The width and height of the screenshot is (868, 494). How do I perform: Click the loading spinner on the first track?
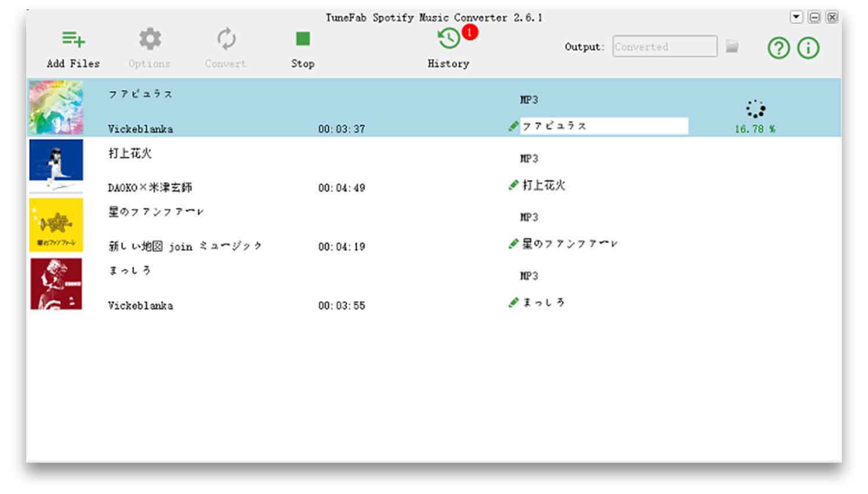(755, 108)
